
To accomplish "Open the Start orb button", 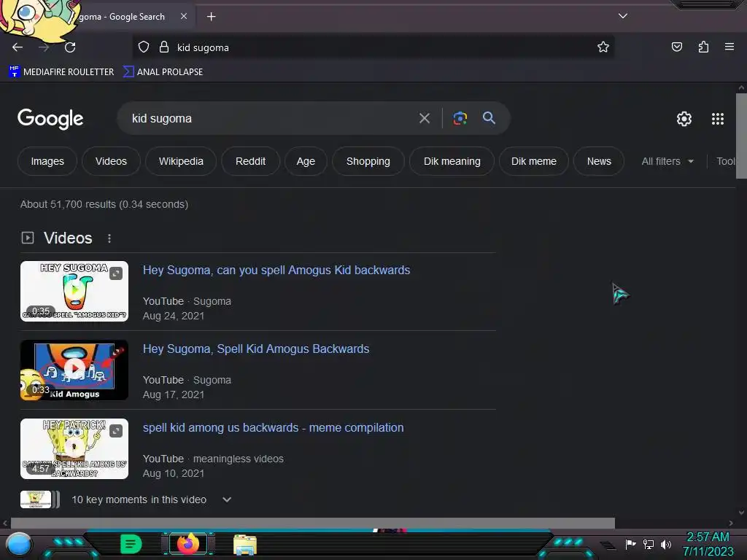I will (x=19, y=544).
